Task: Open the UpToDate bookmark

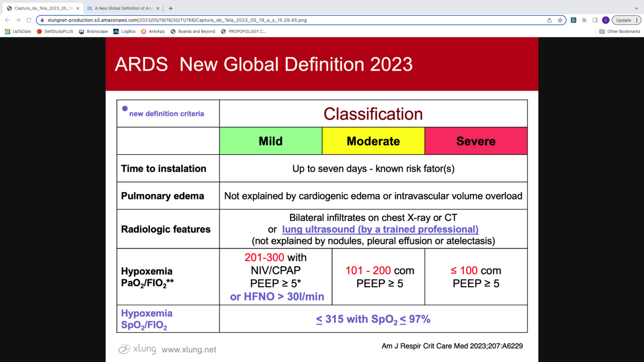Action: pyautogui.click(x=18, y=31)
